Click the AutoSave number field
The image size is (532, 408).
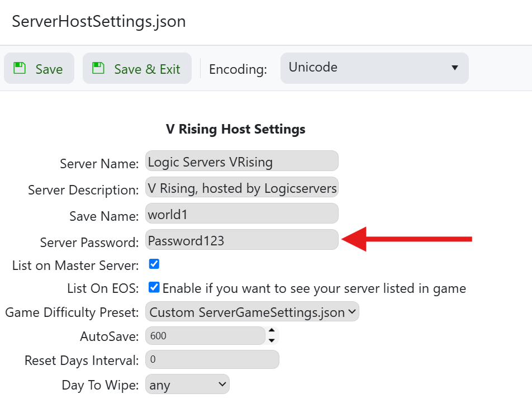tap(205, 336)
